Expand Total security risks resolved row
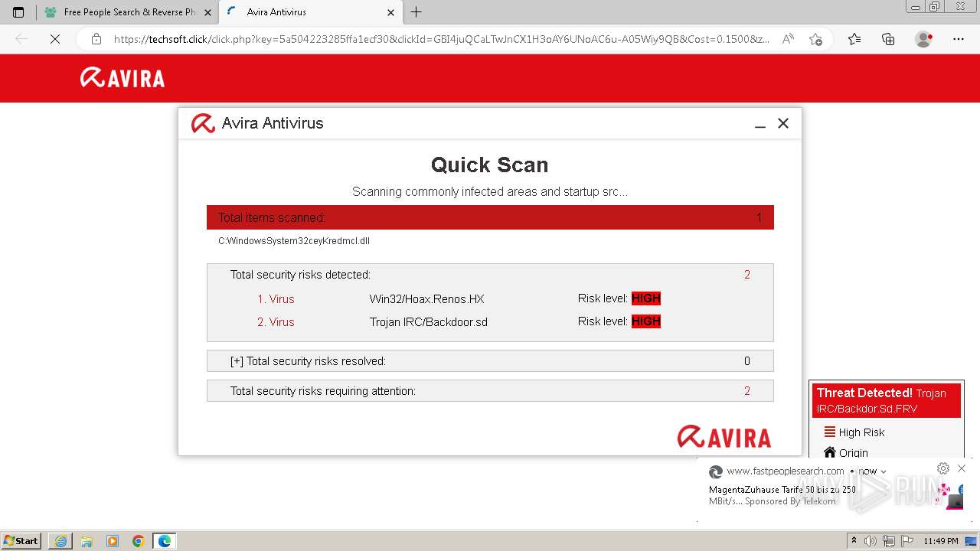980x551 pixels. (490, 361)
